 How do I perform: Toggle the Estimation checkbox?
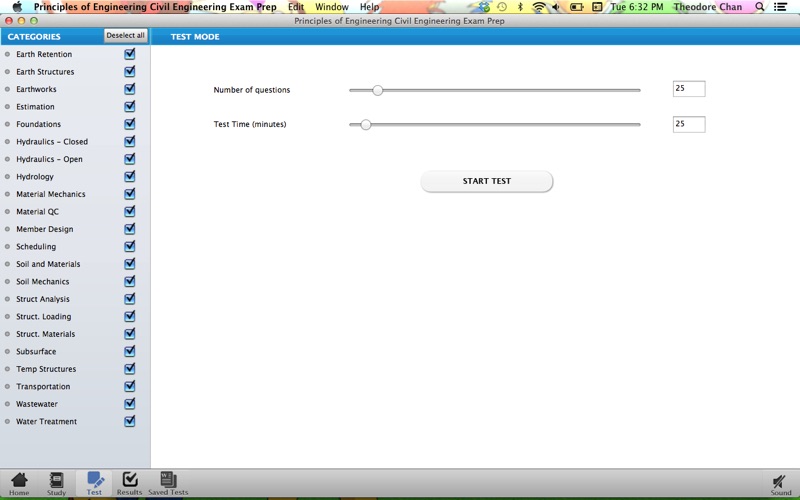[130, 107]
